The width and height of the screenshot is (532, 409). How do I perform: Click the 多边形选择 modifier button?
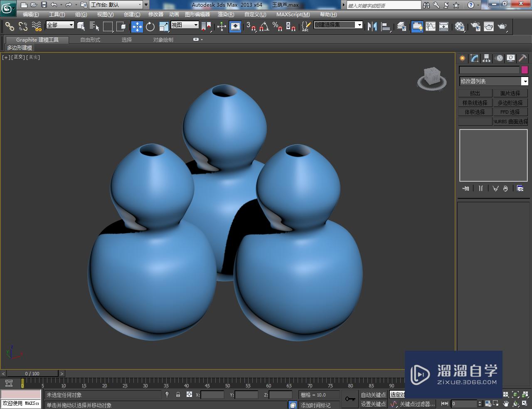click(510, 103)
